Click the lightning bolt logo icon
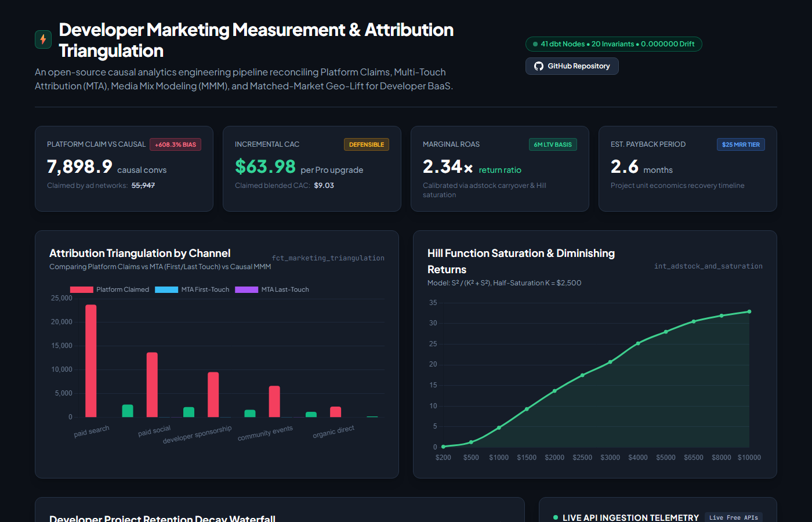 click(x=43, y=39)
